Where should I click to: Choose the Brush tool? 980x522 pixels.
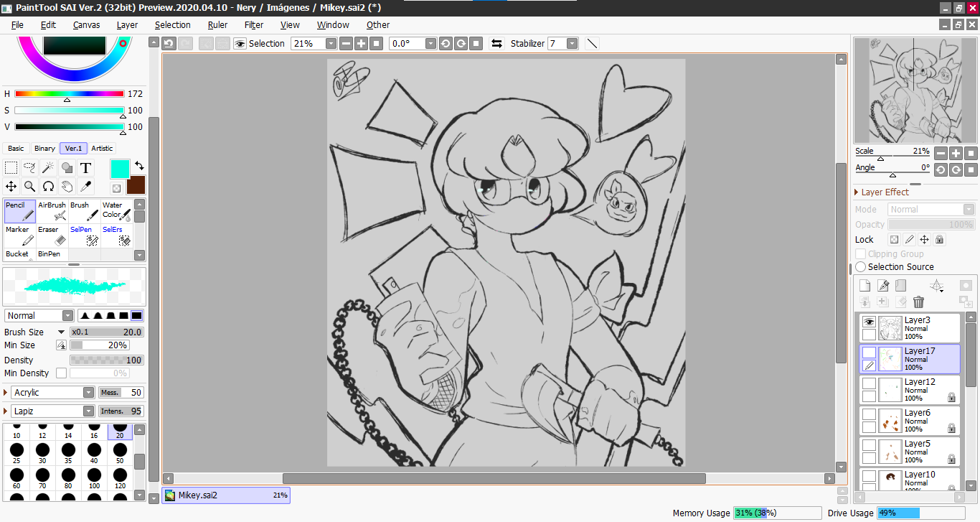coord(84,211)
